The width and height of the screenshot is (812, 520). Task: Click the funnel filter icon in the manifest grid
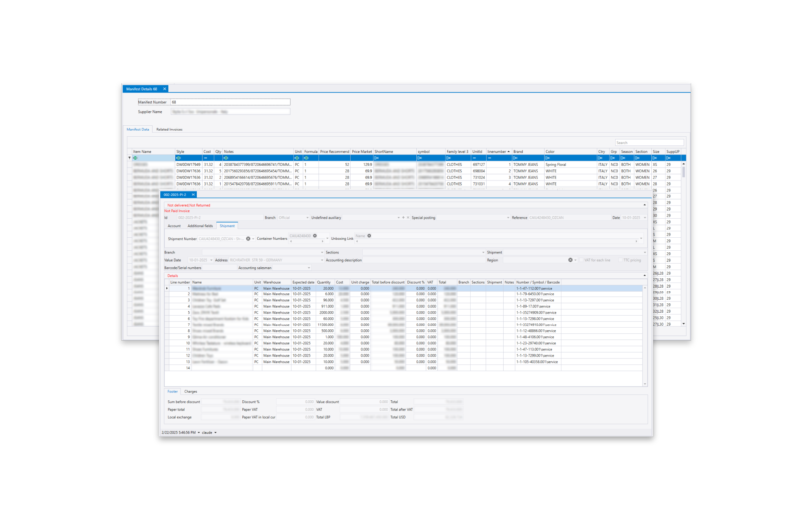pos(129,158)
